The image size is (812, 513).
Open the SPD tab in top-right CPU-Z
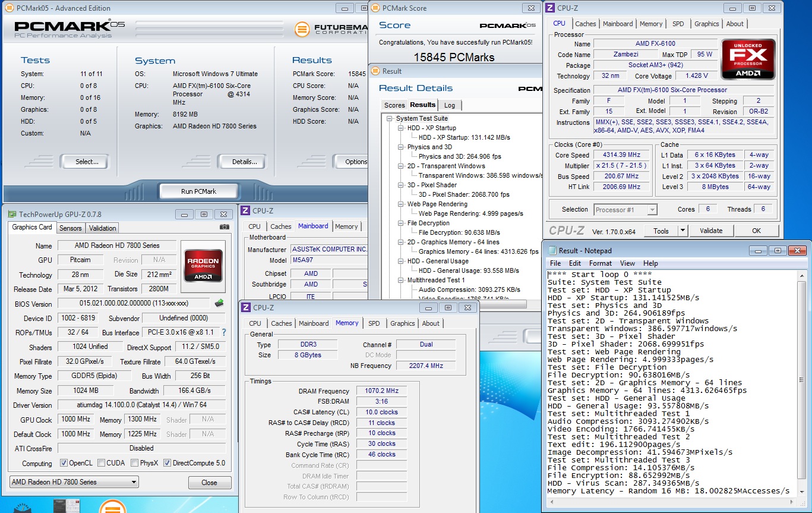tap(678, 24)
